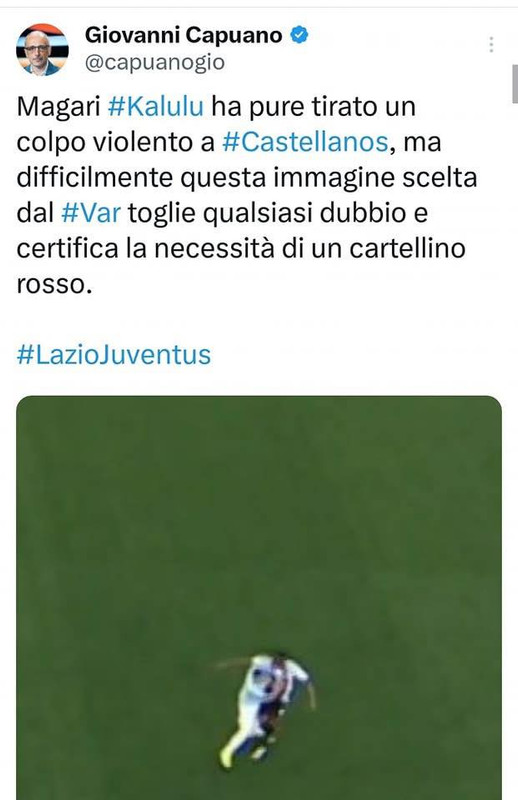Click the blue verified badge

(300, 35)
